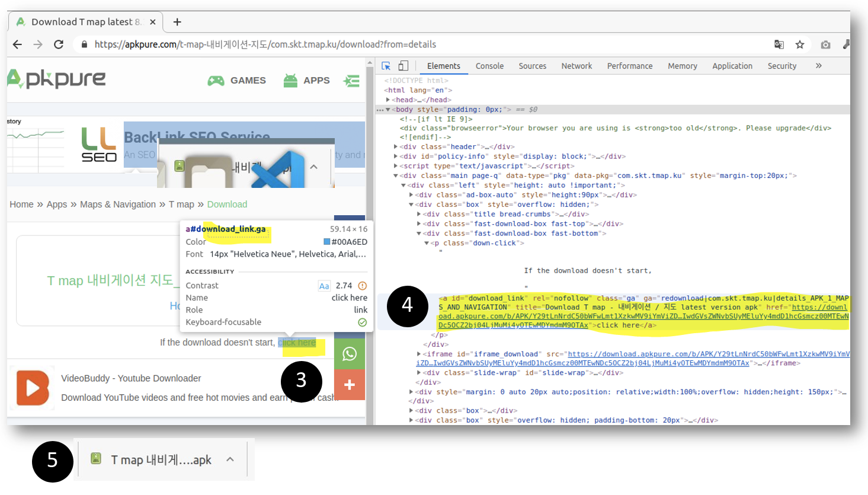868x495 pixels.
Task: Click the APKPure logo
Action: pyautogui.click(x=56, y=78)
